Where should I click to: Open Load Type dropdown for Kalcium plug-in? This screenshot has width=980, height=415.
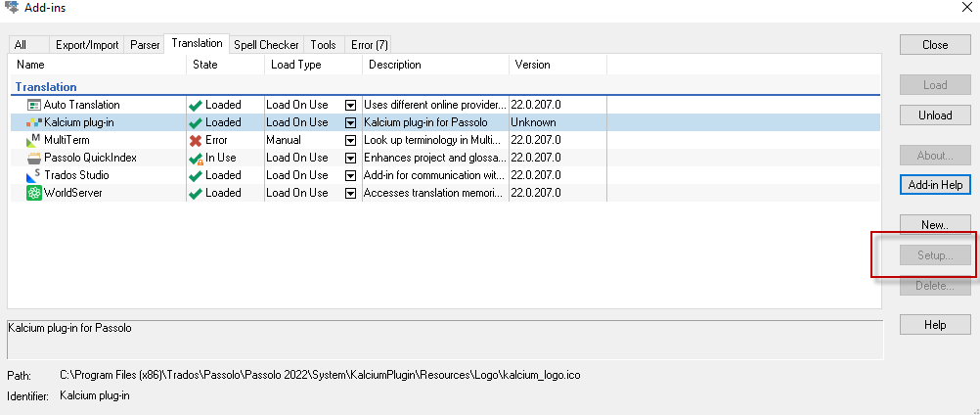350,122
